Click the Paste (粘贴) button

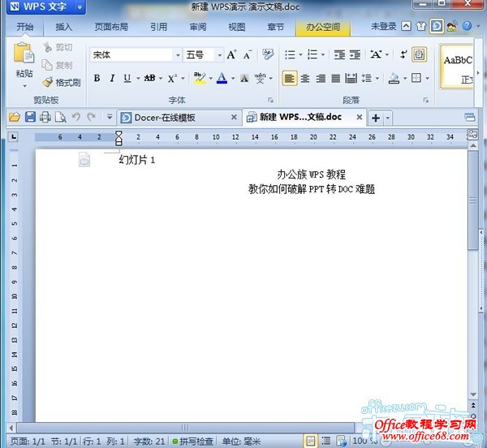(x=24, y=65)
